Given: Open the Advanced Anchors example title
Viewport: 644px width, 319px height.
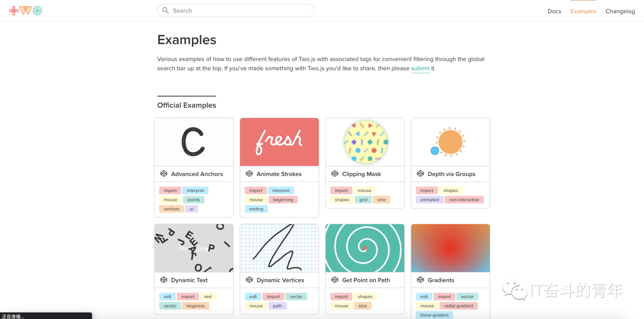Looking at the screenshot, I should pyautogui.click(x=197, y=174).
